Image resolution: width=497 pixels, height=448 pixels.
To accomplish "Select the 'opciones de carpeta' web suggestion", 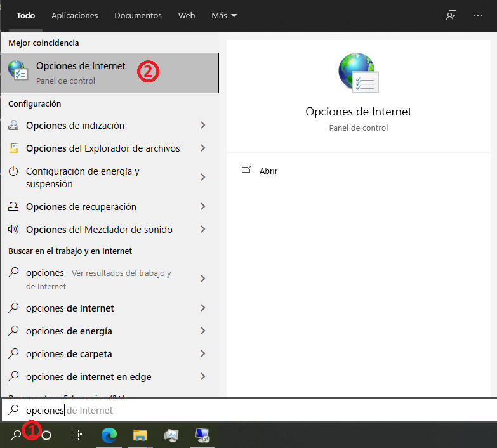I will pyautogui.click(x=110, y=353).
